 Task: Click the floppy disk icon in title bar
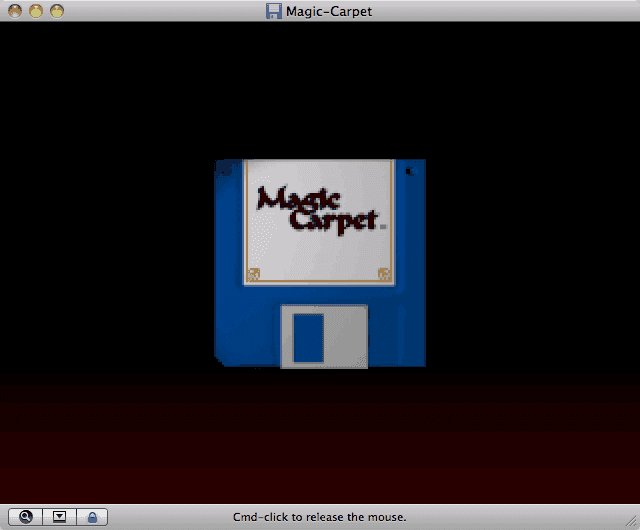[273, 11]
